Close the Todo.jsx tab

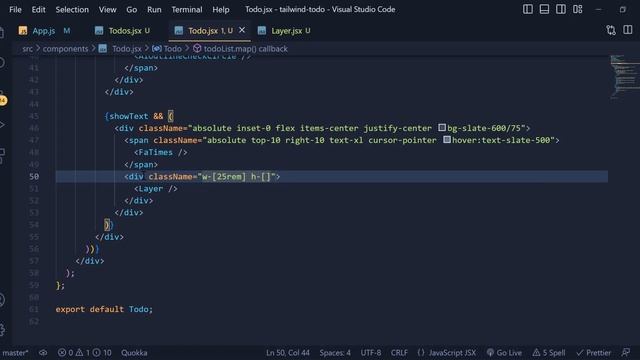click(242, 30)
